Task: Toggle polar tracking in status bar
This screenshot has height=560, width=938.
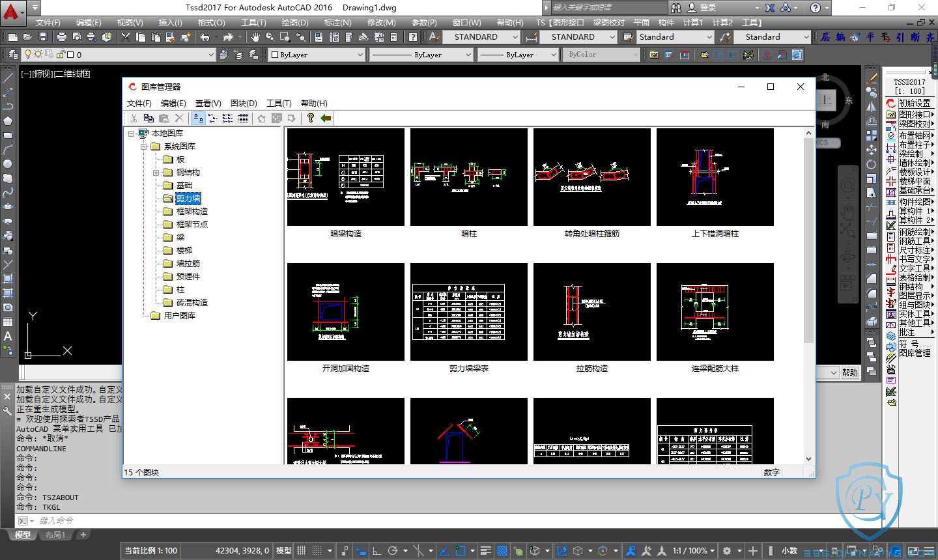Action: coord(393,551)
